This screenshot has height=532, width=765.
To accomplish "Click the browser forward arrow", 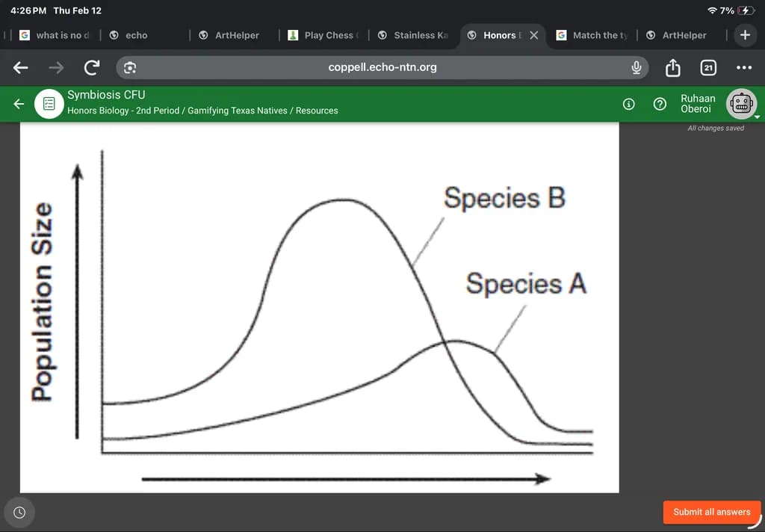I will click(x=56, y=67).
